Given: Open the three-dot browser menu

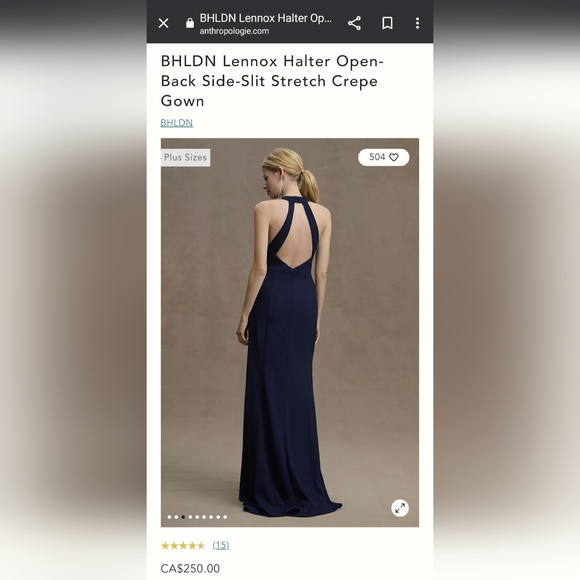Looking at the screenshot, I should click(x=417, y=23).
